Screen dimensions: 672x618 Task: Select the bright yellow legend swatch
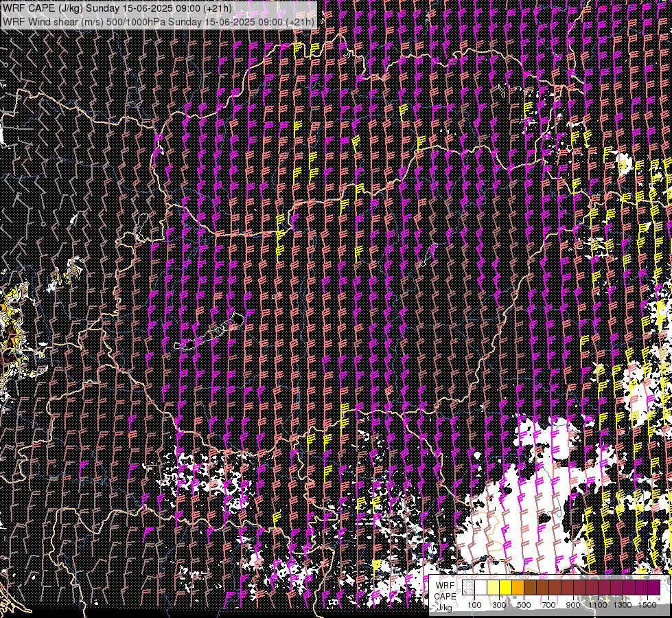[506, 587]
